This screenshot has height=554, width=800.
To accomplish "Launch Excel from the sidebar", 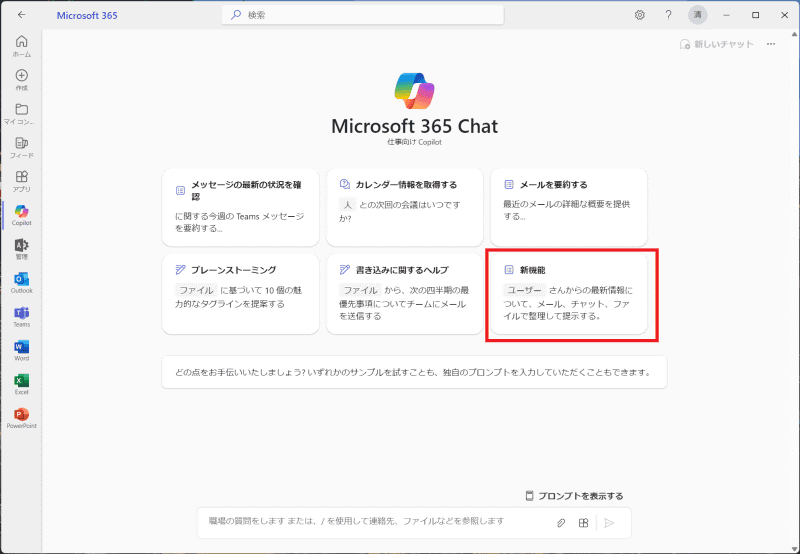I will [x=21, y=384].
